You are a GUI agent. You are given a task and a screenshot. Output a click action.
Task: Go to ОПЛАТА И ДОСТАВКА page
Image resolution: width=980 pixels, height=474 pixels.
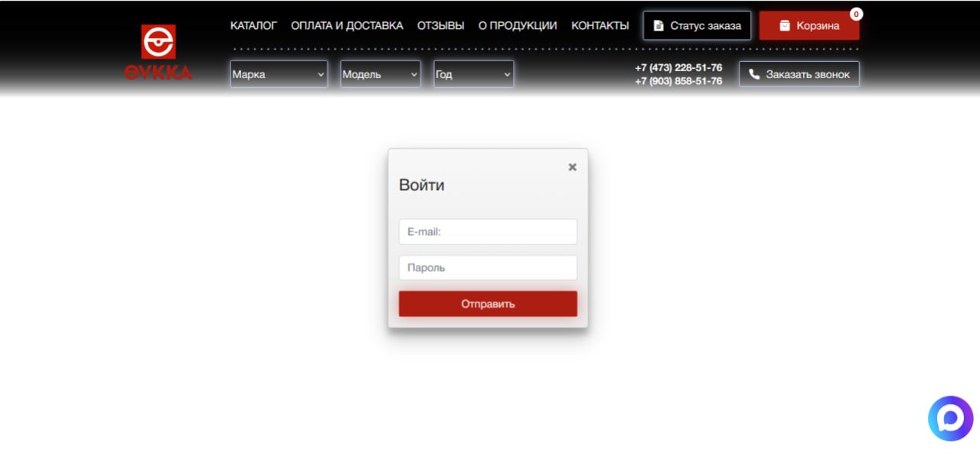coord(347,25)
